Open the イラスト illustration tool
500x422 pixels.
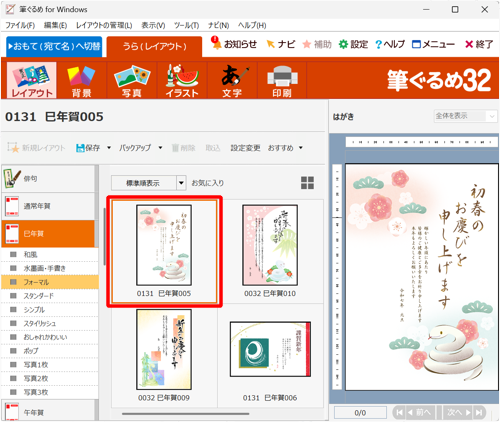click(x=182, y=80)
